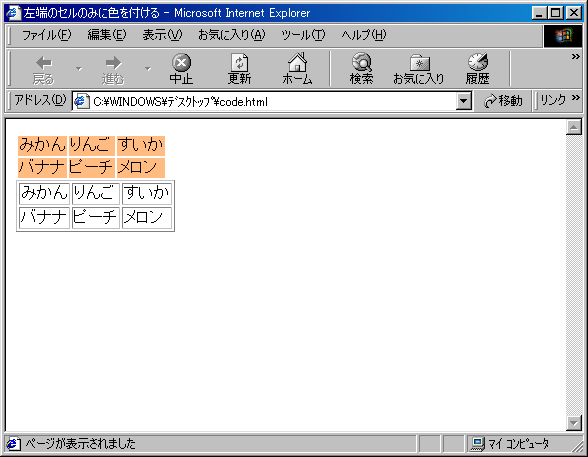Click the IE logo in title bar
Viewport: 588px width, 457px height.
[14, 13]
